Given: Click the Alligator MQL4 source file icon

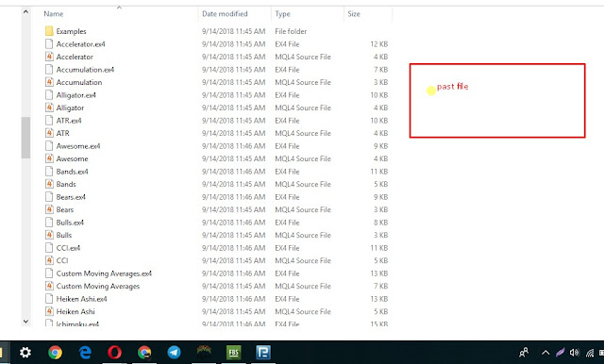Looking at the screenshot, I should 49,108.
